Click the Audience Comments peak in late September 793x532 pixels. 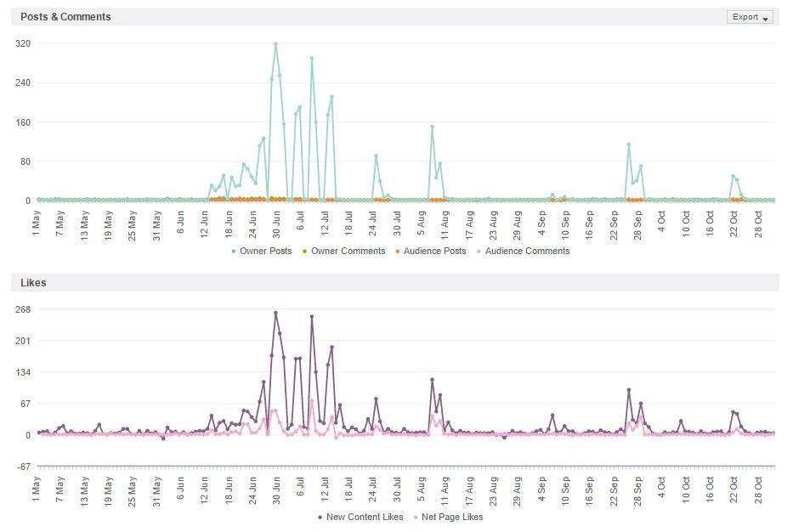[629, 144]
